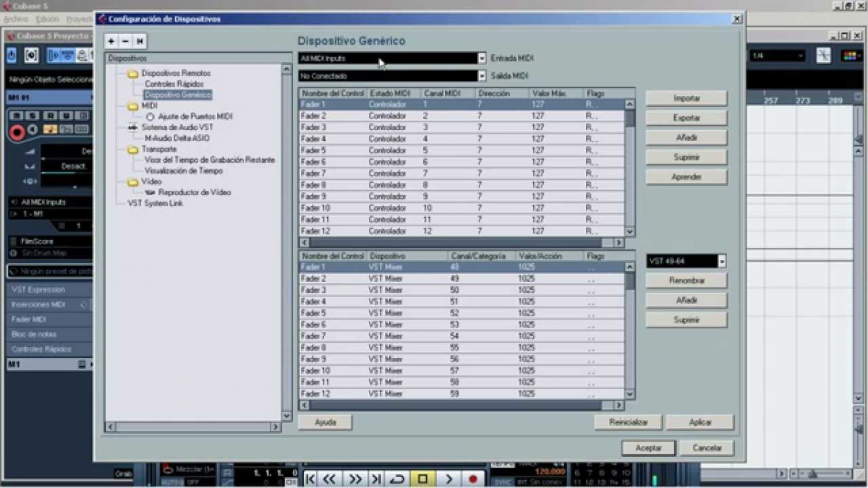868x488 pixels.
Task: Open the Salida MIDI dropdown
Action: click(482, 75)
